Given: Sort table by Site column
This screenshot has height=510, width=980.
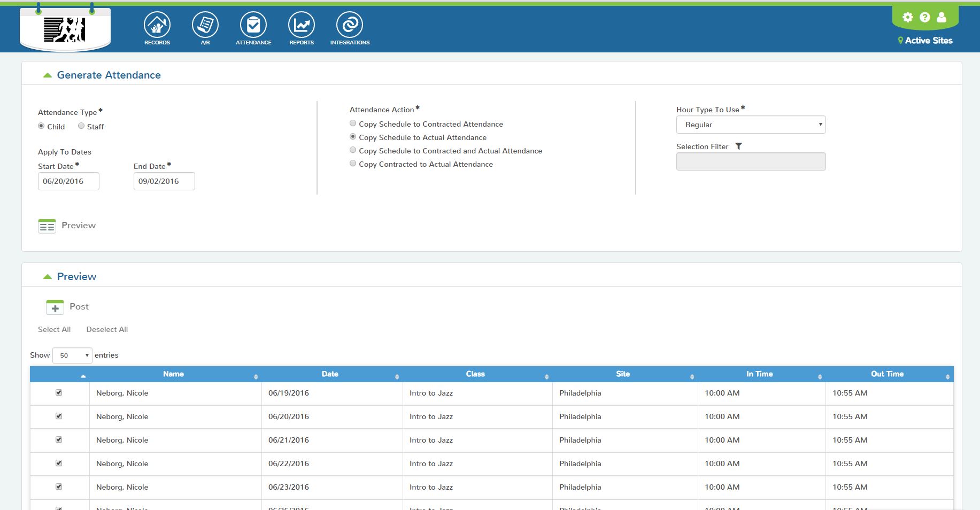Looking at the screenshot, I should (x=625, y=374).
